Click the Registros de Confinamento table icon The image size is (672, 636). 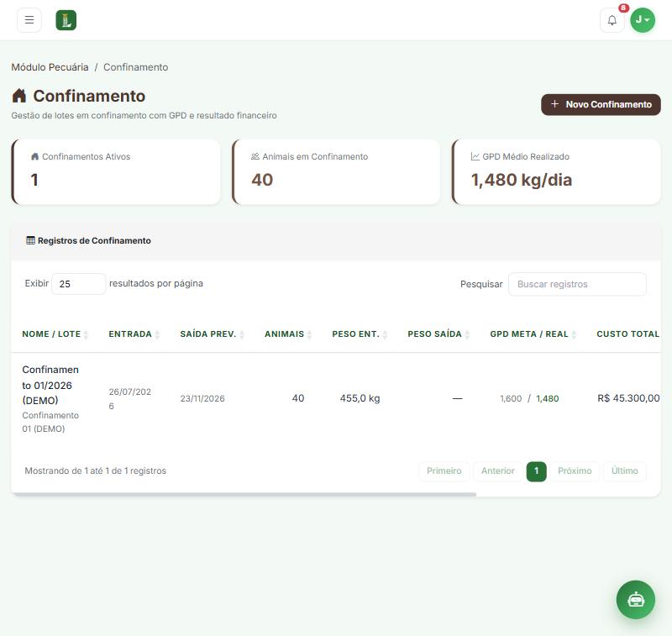click(x=30, y=240)
